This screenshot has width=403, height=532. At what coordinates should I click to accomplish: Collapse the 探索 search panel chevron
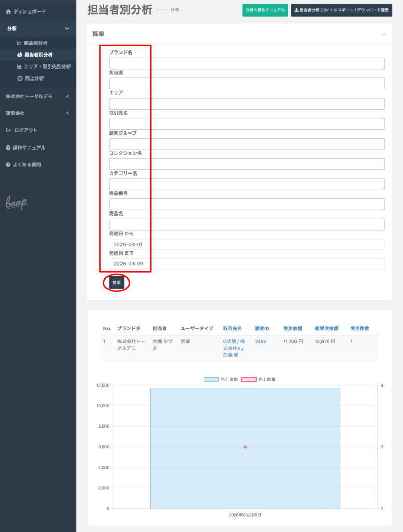pyautogui.click(x=384, y=34)
